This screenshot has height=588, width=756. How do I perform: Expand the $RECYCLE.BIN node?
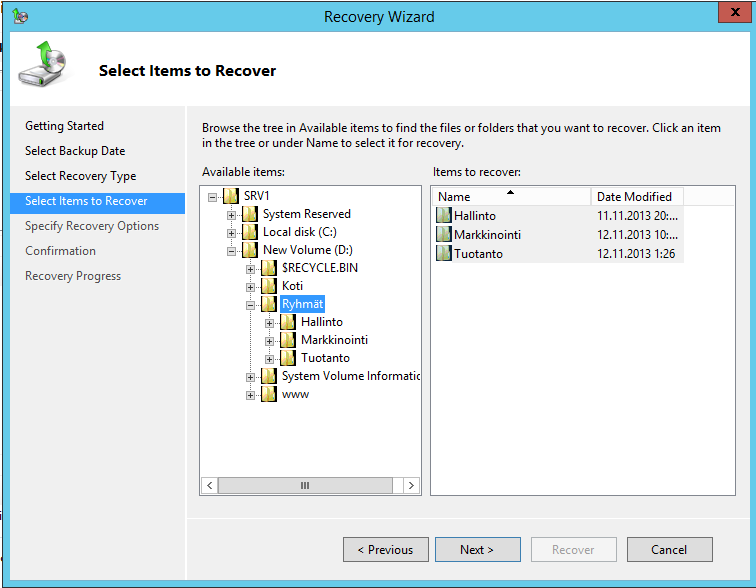click(x=250, y=269)
